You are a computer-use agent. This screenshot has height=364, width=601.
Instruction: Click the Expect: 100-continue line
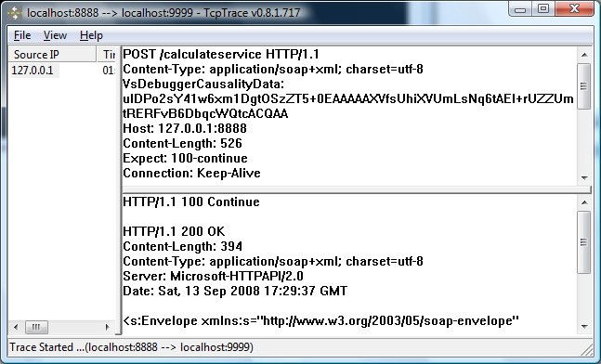pyautogui.click(x=185, y=158)
